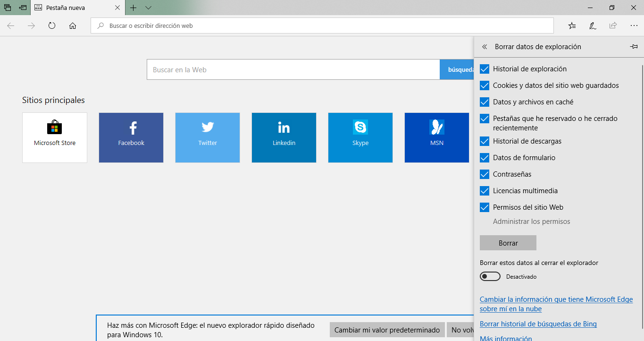Viewport: 644px width, 341px height.
Task: Uncheck Historial de descargas
Action: coord(485,141)
